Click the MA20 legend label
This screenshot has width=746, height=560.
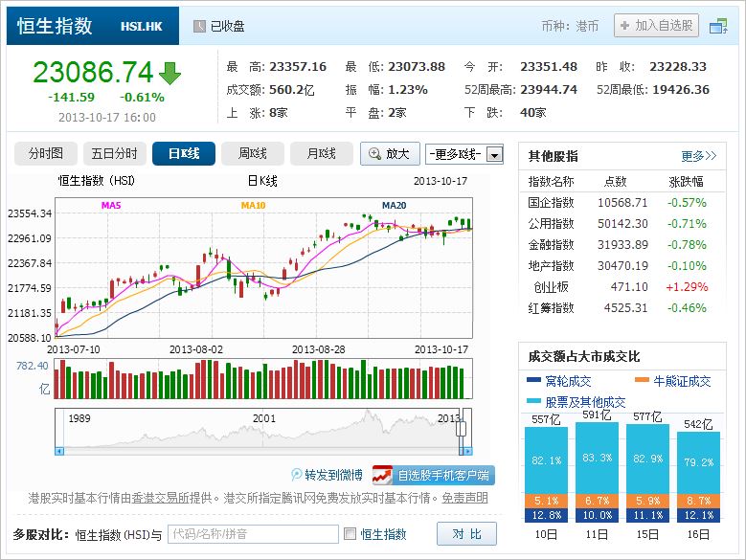[394, 206]
